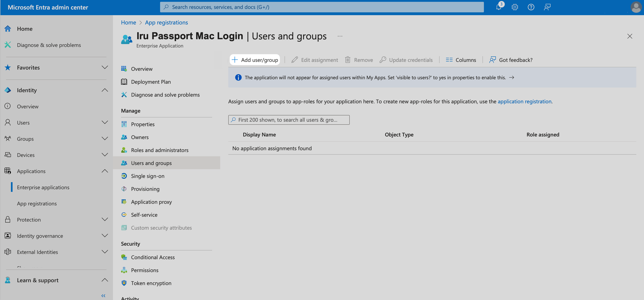Click the Learn & support person icon
The image size is (644, 300).
click(x=8, y=280)
